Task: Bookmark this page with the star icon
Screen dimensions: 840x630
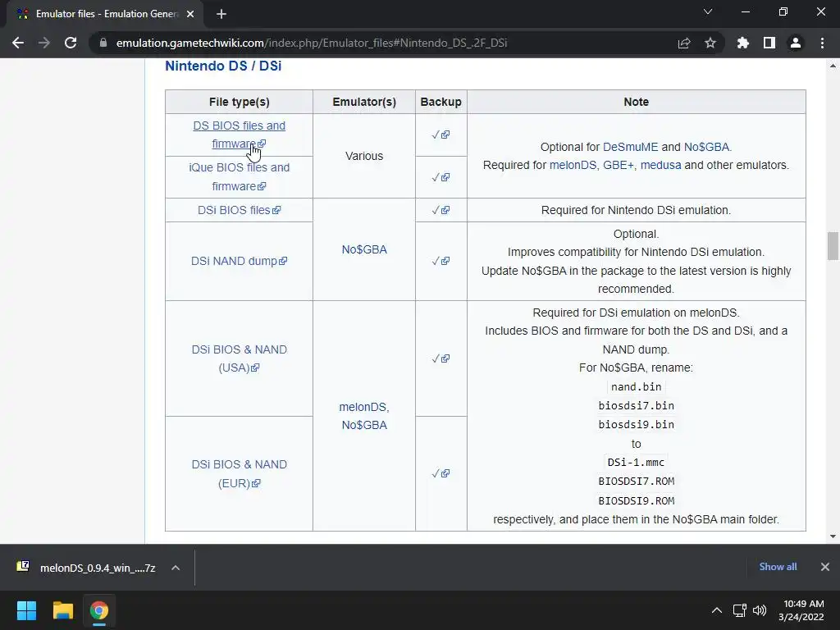Action: pos(710,43)
